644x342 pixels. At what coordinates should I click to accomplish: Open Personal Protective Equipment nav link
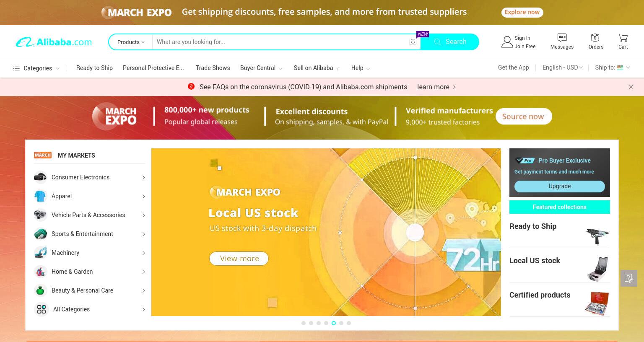click(153, 68)
